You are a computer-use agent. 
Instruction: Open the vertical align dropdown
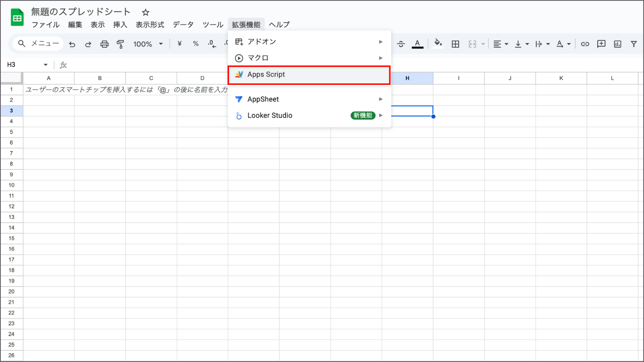coord(522,44)
